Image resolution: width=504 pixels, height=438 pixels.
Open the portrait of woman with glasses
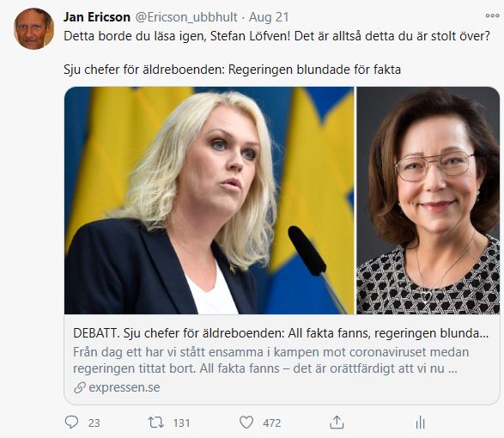click(428, 200)
